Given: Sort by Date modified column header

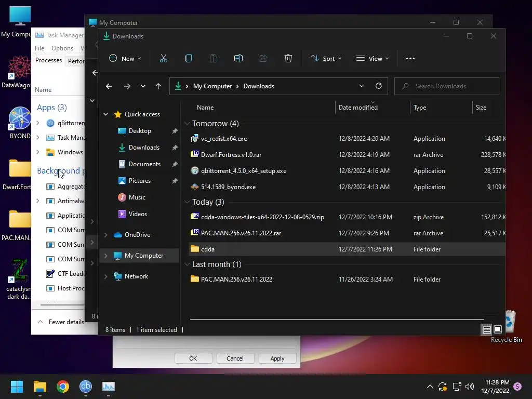Looking at the screenshot, I should (x=358, y=107).
